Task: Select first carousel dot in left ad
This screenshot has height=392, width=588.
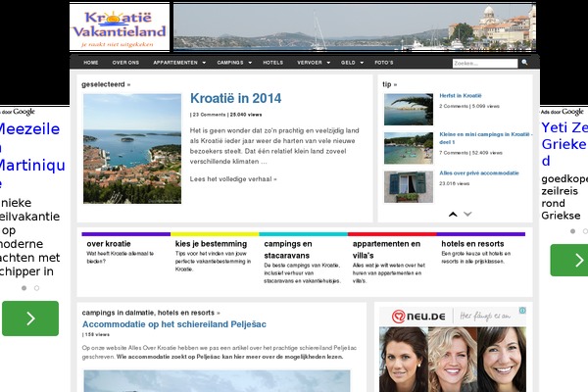Action: [24, 288]
